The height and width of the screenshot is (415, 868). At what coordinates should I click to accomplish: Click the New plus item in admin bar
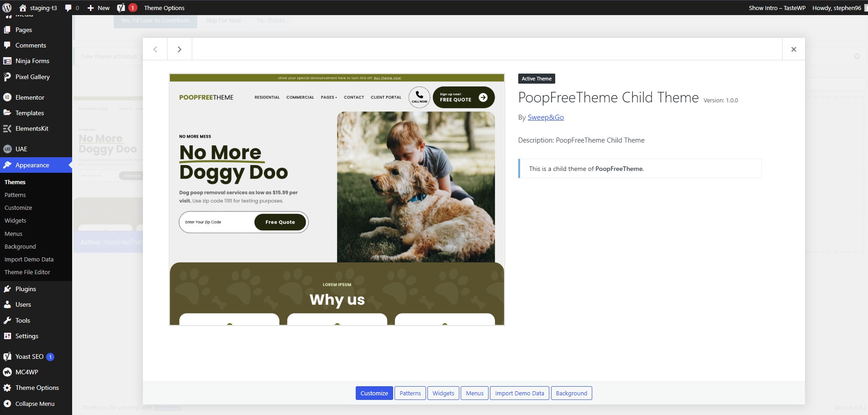[x=99, y=8]
